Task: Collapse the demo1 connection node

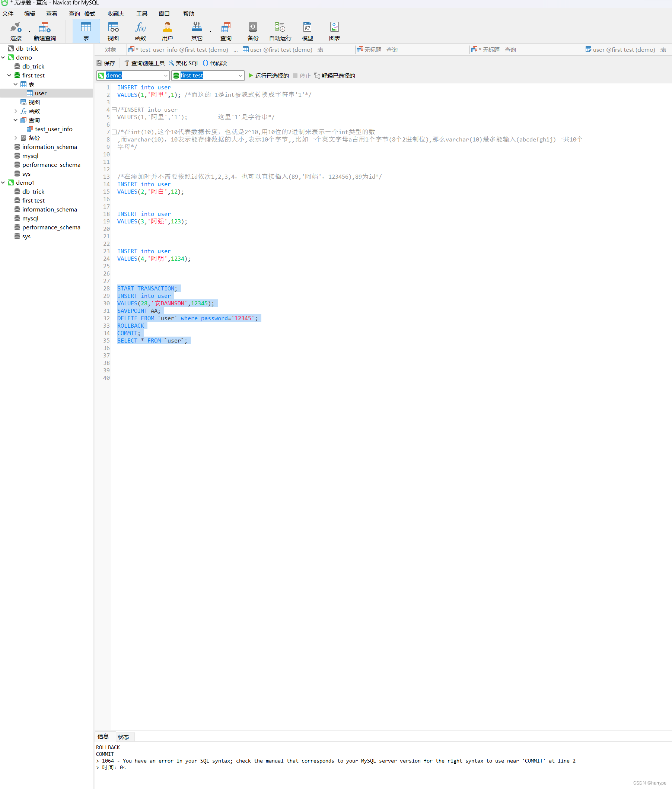Action: pyautogui.click(x=3, y=183)
